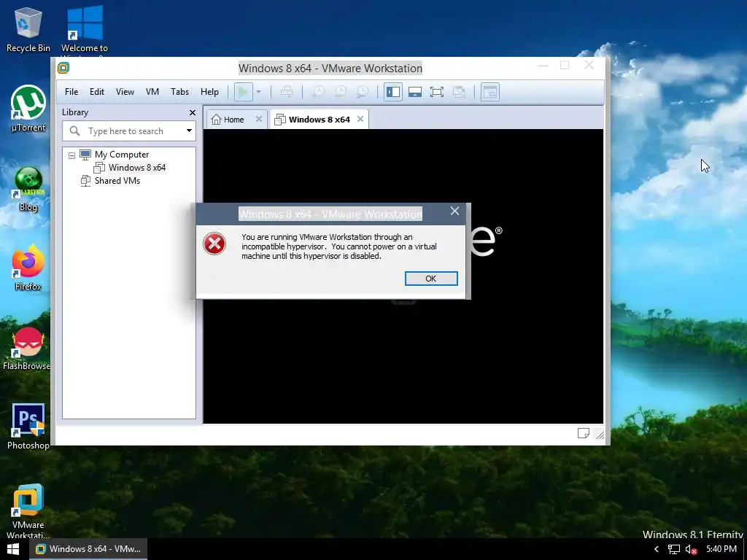Image resolution: width=747 pixels, height=560 pixels.
Task: Click the VMware taskbar button
Action: [x=88, y=549]
